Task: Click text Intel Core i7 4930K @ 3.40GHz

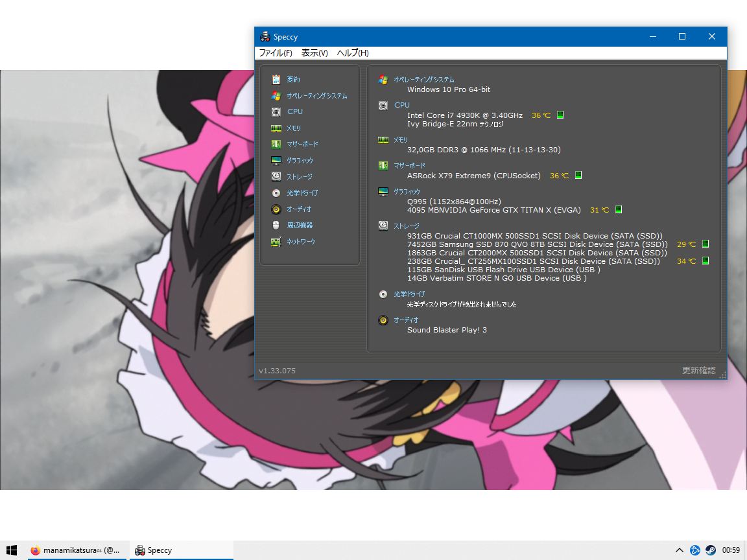Action: 464,115
